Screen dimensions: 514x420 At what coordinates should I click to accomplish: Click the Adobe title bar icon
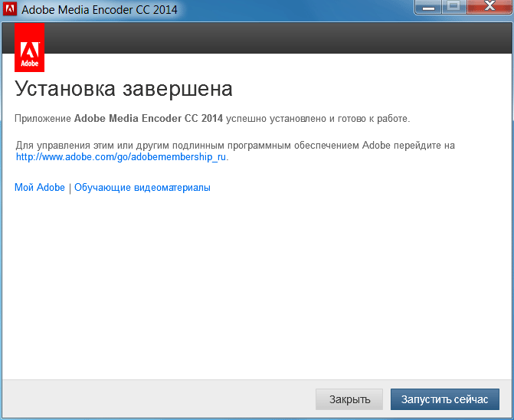coord(9,9)
